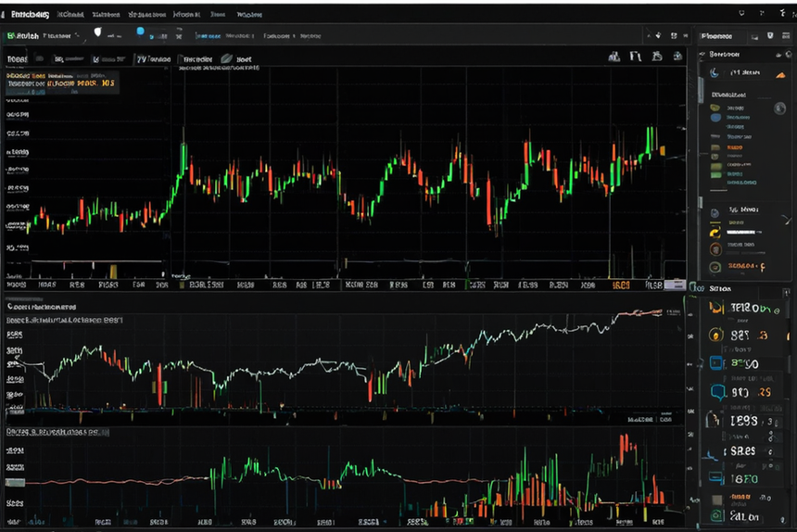Screen dimensions: 797x532
Task: Click the blue square icon in lower watchlist
Action: pyautogui.click(x=716, y=362)
